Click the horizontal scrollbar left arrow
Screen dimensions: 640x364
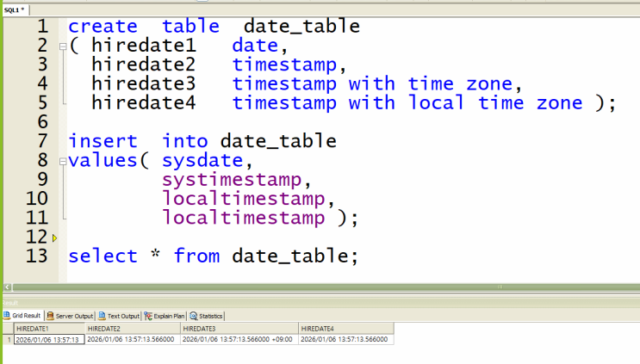(7, 287)
